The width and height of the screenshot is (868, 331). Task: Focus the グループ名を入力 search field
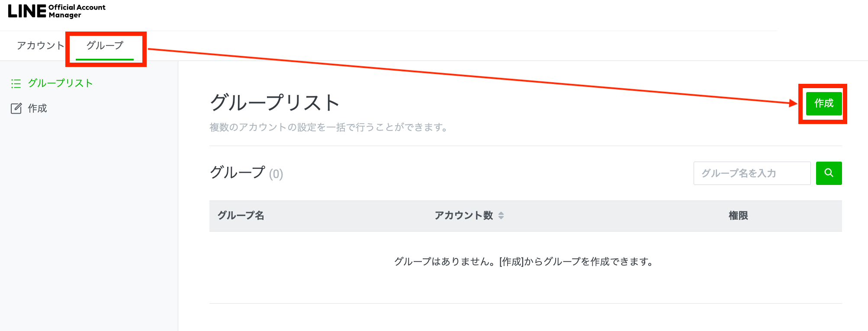(752, 173)
